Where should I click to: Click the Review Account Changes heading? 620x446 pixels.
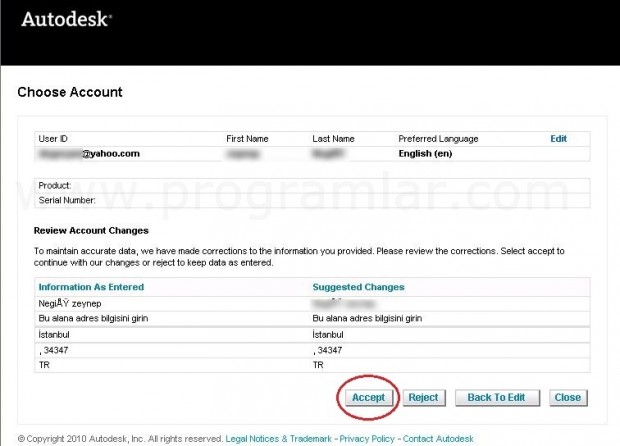point(91,231)
